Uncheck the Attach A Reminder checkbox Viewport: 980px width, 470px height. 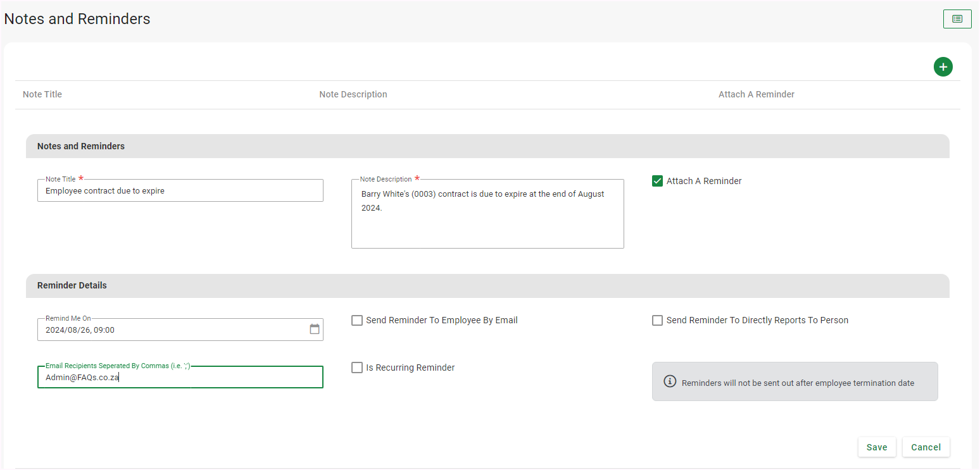(x=657, y=181)
